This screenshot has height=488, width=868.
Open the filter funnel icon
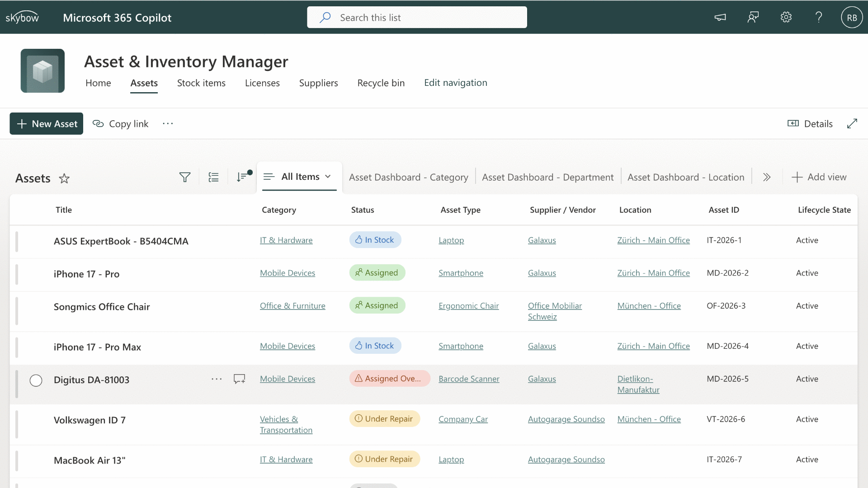184,177
